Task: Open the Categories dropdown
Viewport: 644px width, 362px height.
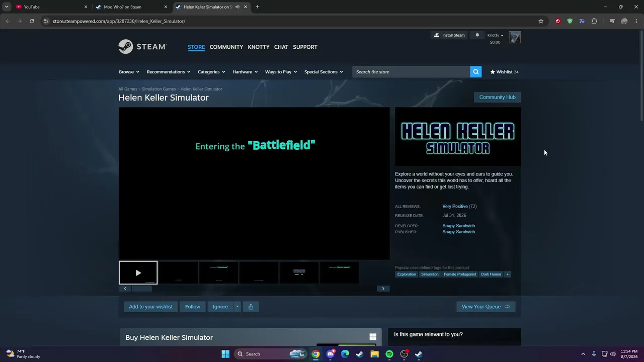Action: pyautogui.click(x=211, y=72)
